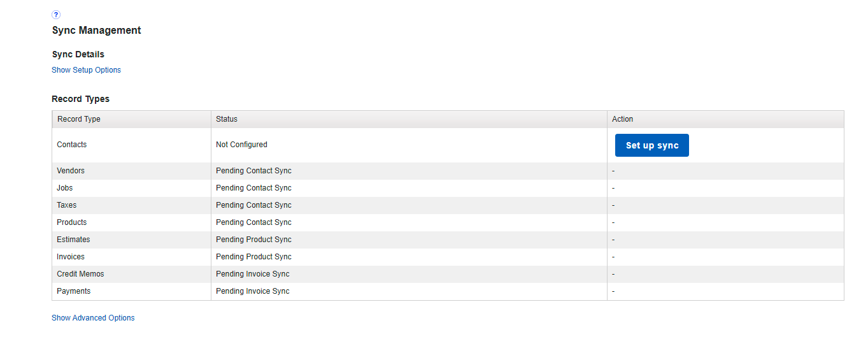The height and width of the screenshot is (339, 868).
Task: Click the Record Type column header
Action: point(79,119)
